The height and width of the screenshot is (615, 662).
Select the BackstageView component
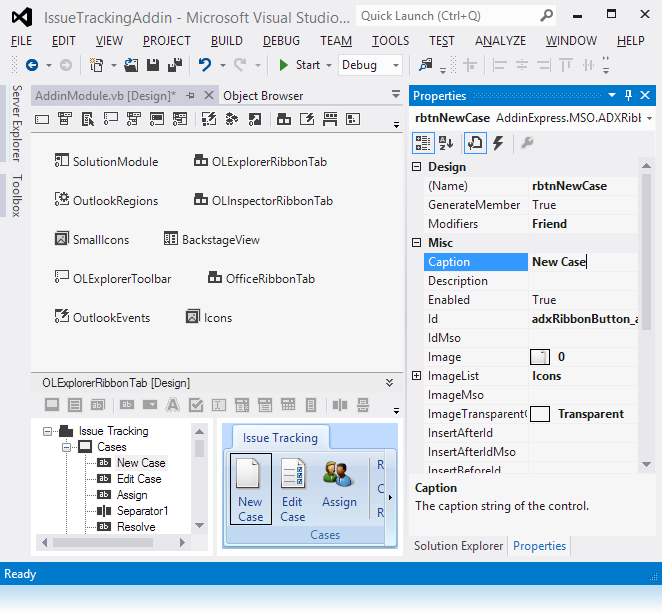(212, 240)
